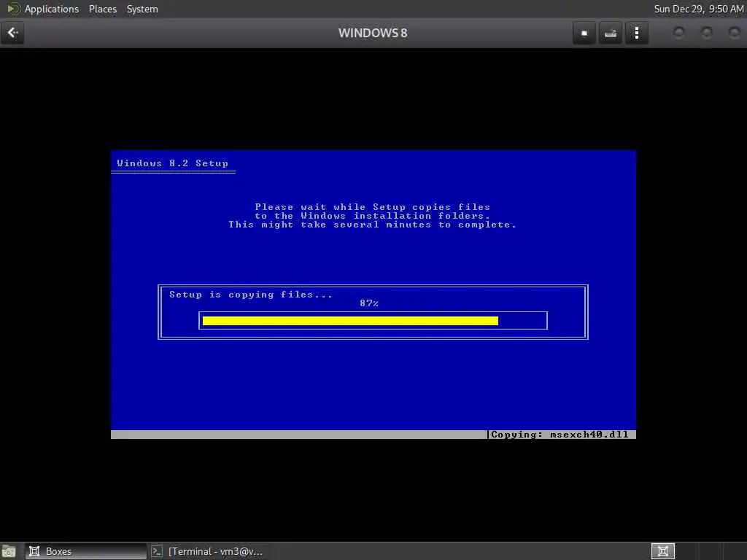Click the terminal icon in the taskbar

pyautogui.click(x=157, y=551)
